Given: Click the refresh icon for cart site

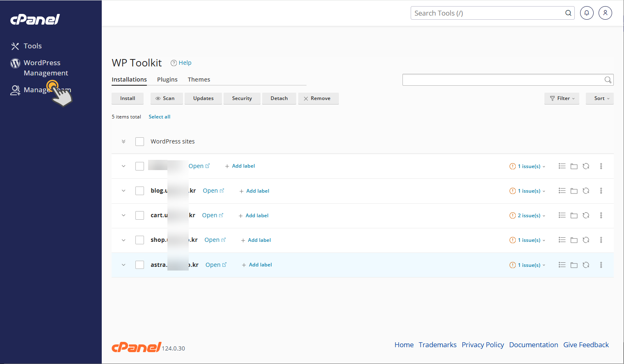Looking at the screenshot, I should pos(586,215).
